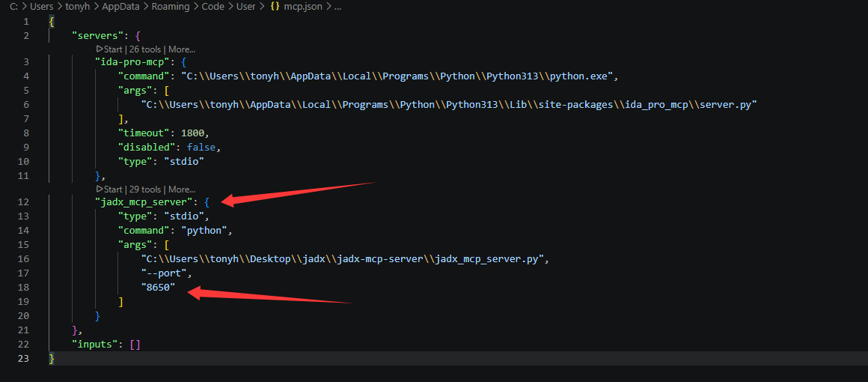Open the "29 tools" code lens link

point(145,190)
